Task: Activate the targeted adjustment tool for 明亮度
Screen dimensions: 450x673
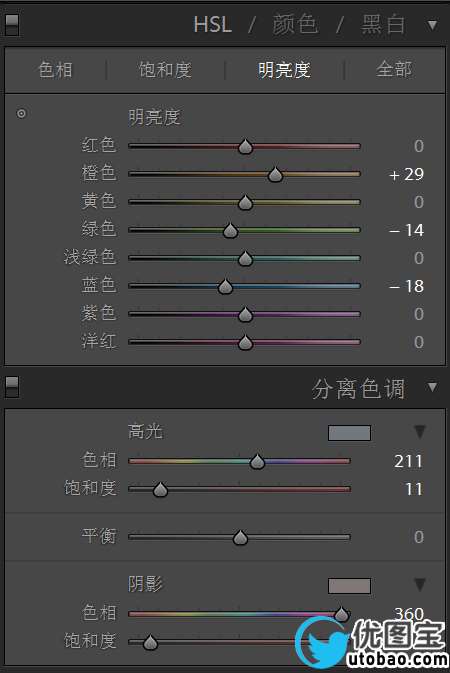Action: 21,114
